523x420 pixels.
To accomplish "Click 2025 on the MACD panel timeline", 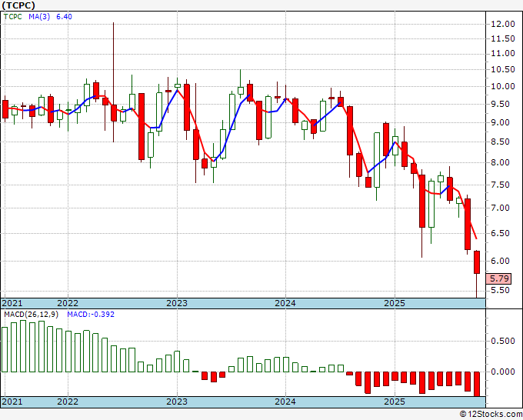I will [395, 402].
